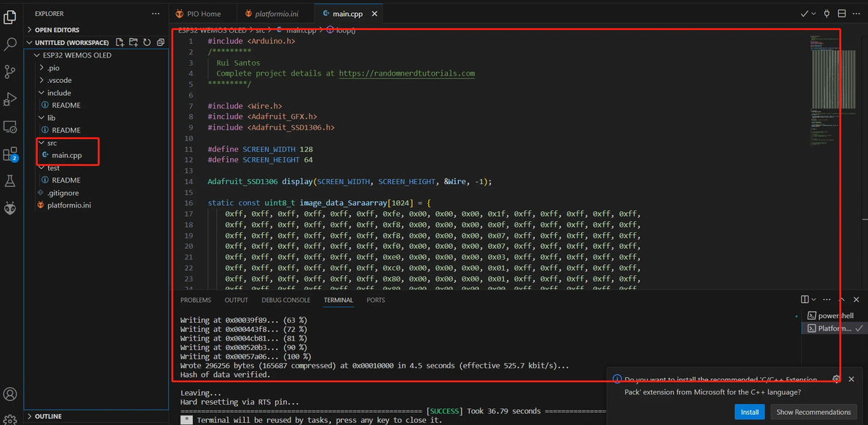Image resolution: width=868 pixels, height=425 pixels.
Task: Open the Source Control view
Action: point(10,71)
